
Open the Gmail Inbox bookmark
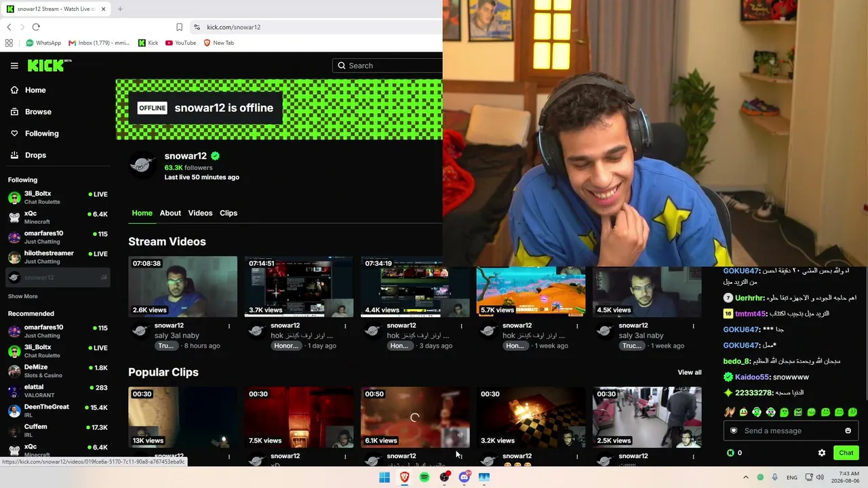(x=99, y=43)
